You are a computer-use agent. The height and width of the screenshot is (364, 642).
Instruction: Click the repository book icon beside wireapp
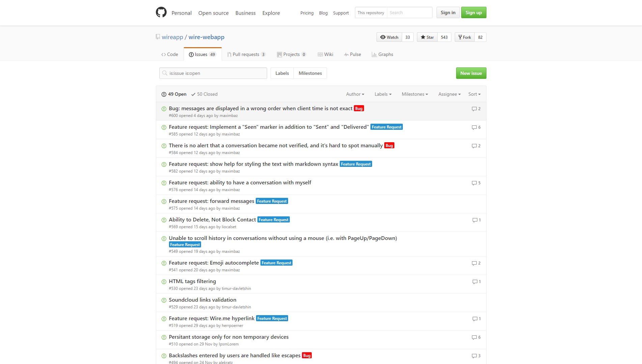158,37
